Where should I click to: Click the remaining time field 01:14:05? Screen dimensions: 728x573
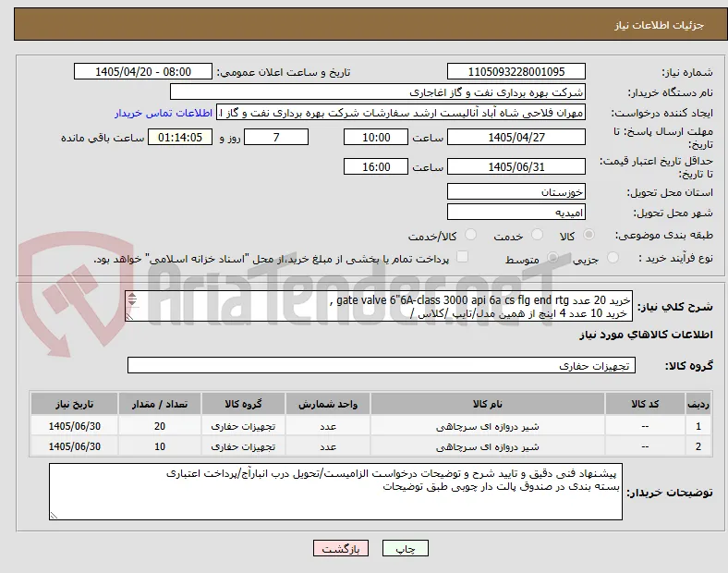coord(180,137)
